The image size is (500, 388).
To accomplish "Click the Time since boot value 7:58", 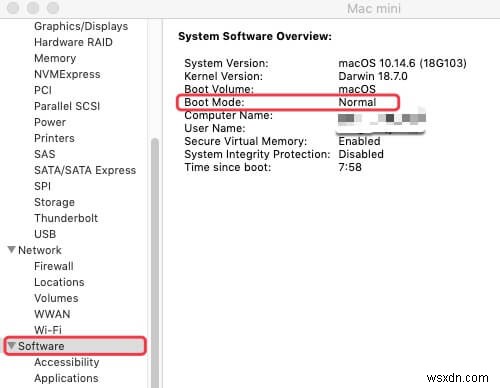I will coord(350,167).
